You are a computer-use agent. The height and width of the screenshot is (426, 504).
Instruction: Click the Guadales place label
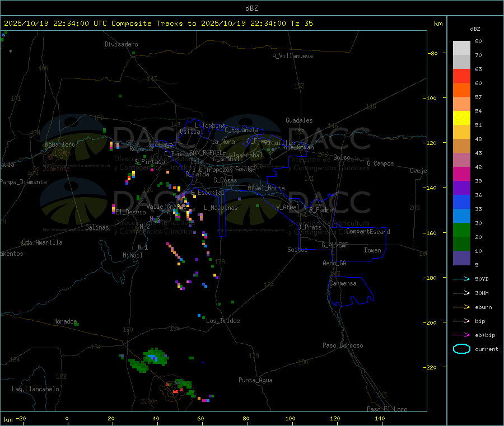(299, 120)
